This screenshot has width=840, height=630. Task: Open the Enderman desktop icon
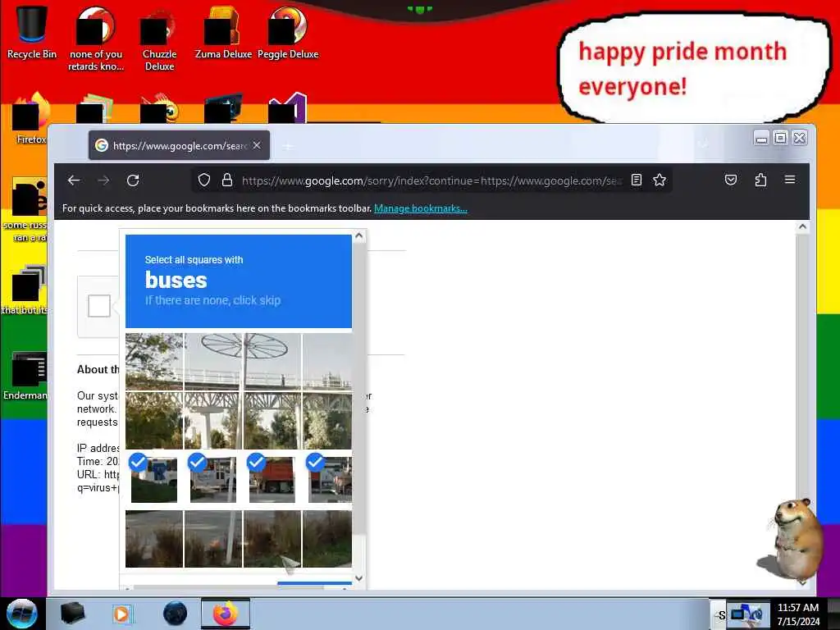pos(25,376)
